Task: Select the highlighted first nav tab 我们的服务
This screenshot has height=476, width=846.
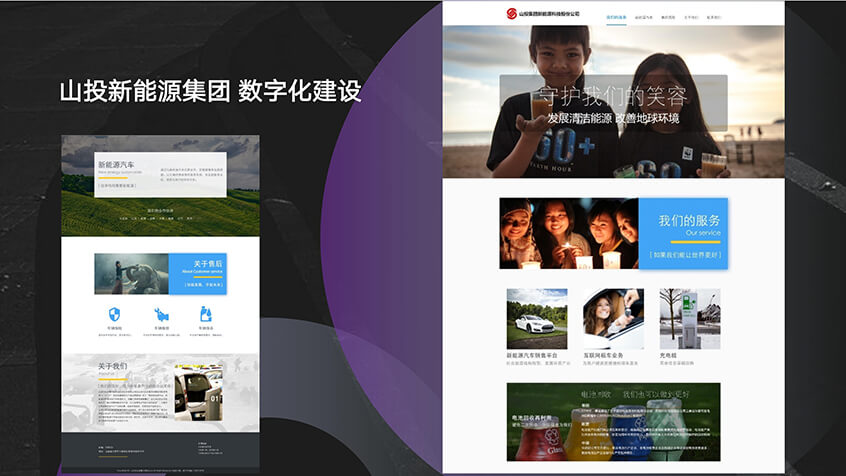Action: click(x=617, y=17)
